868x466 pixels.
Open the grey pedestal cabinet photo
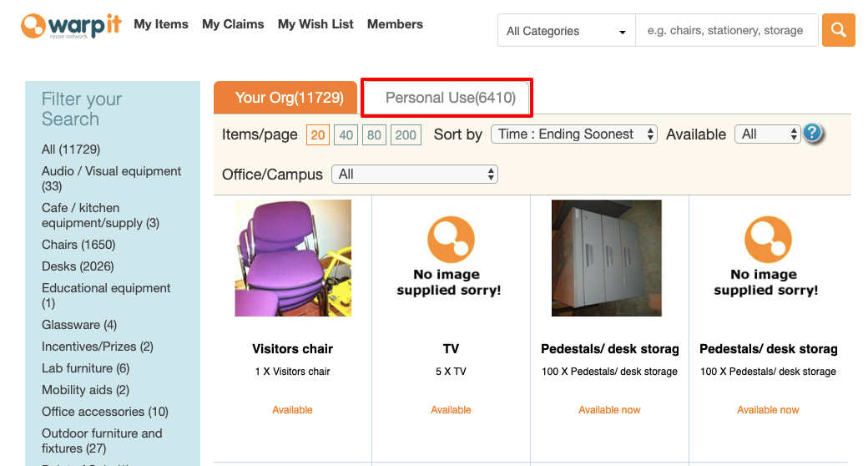click(x=607, y=258)
